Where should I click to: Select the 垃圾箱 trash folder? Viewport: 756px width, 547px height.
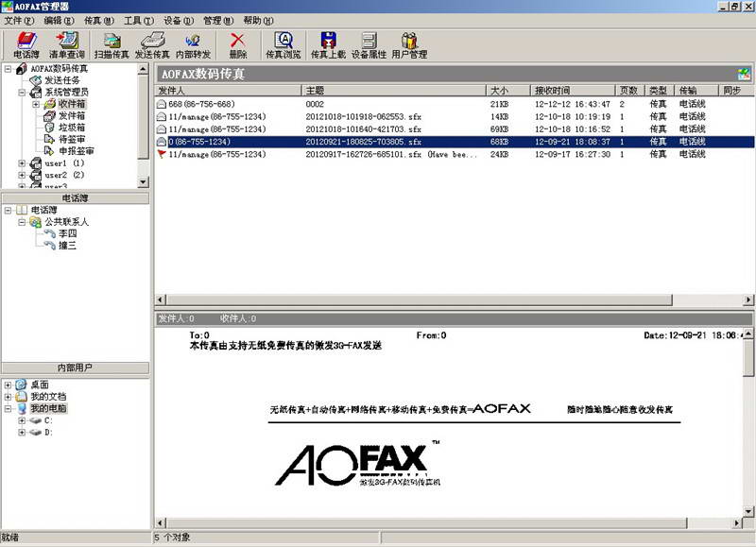(x=72, y=127)
